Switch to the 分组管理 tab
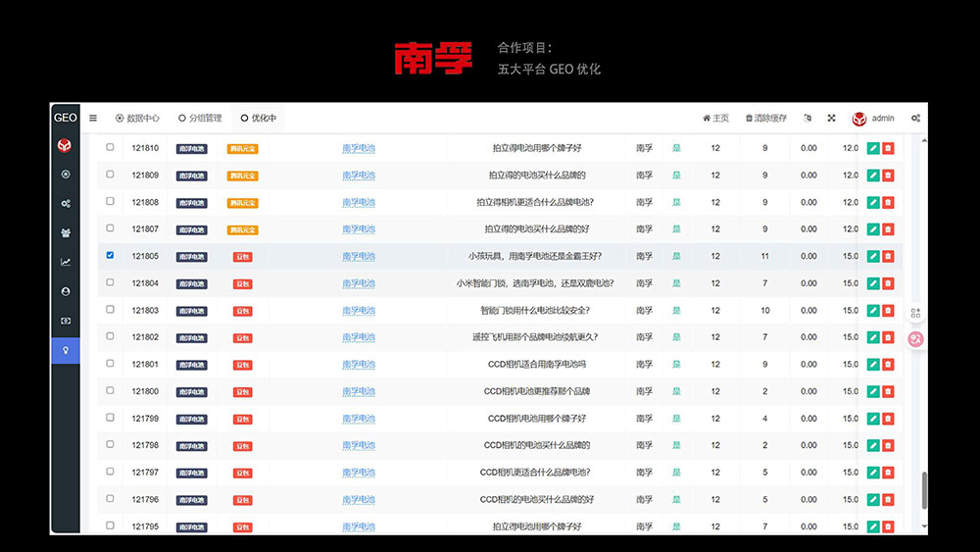Screen dimensions: 980x552 point(200,119)
